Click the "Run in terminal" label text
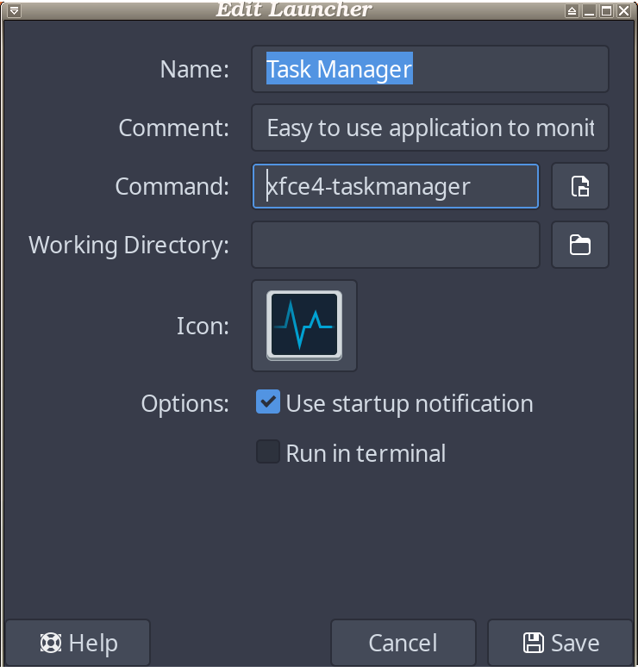The image size is (638, 672). click(366, 453)
